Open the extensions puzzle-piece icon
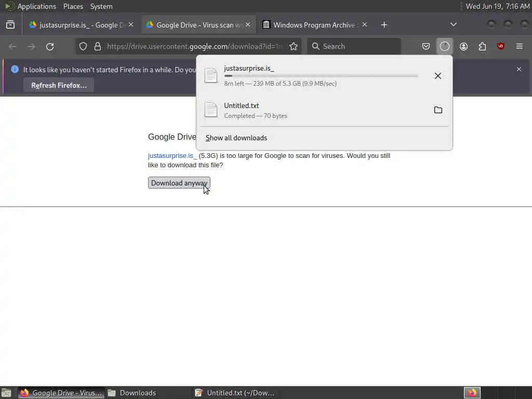532x399 pixels. point(482,46)
